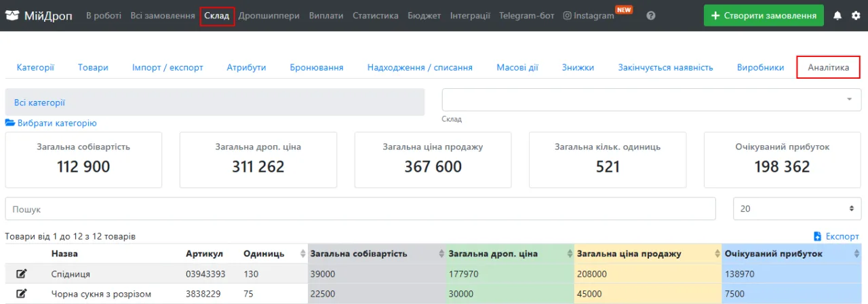
Task: Click Загальна ціна продажу card 367 600
Action: (x=433, y=159)
